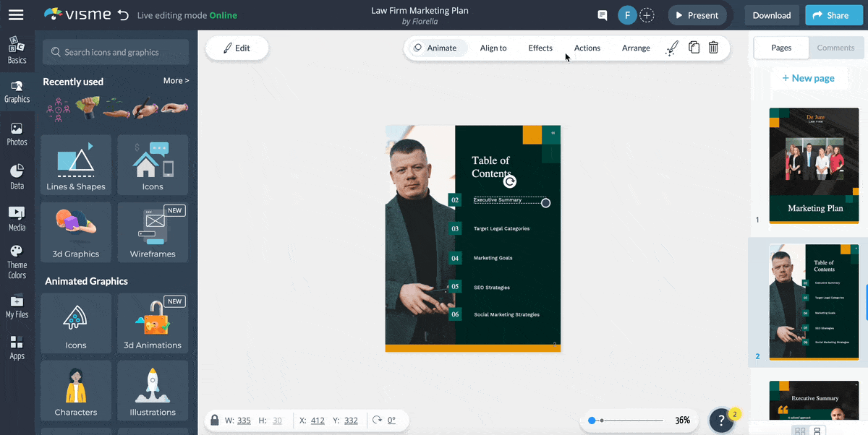Image resolution: width=868 pixels, height=435 pixels.
Task: Open the Data panel
Action: pos(17,175)
